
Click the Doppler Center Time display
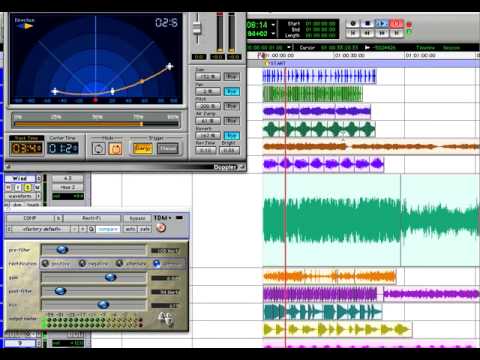(63, 148)
